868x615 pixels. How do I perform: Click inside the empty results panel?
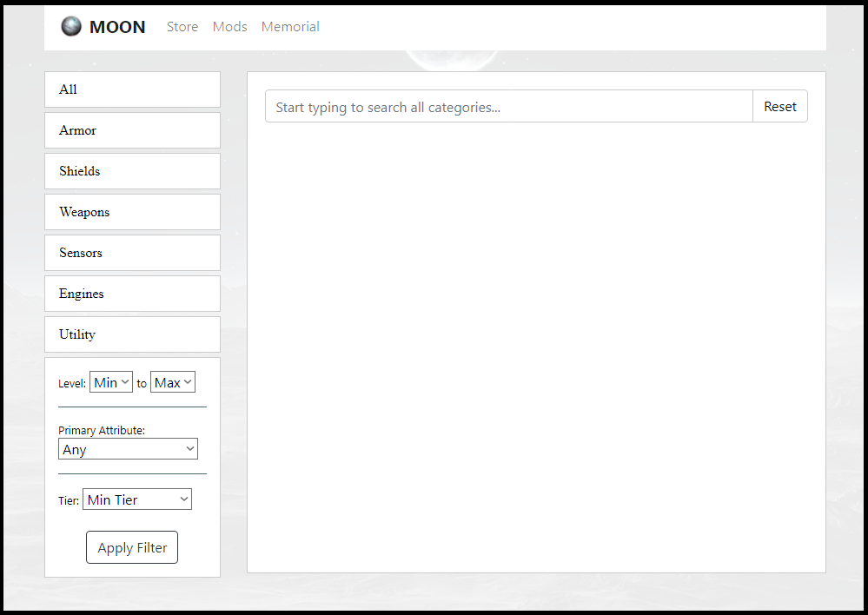point(536,347)
